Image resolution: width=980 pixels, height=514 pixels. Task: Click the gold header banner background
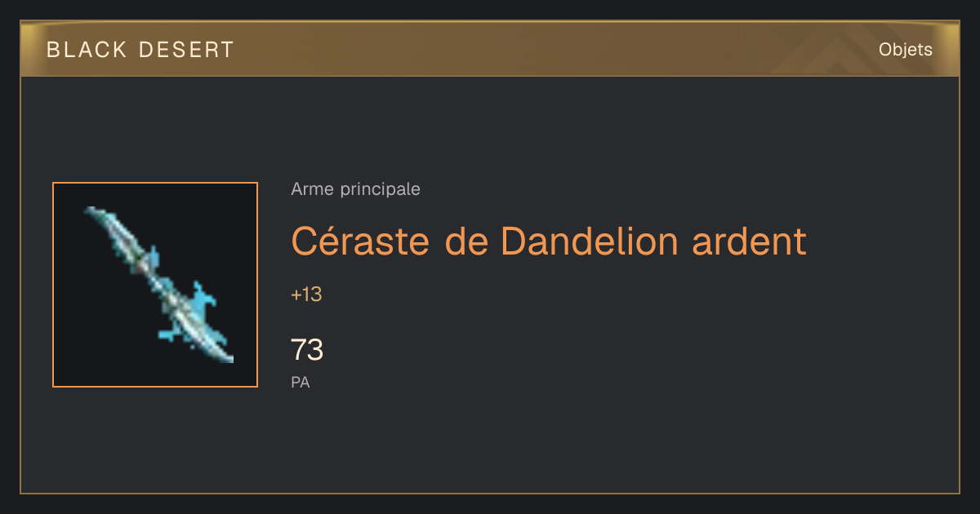click(x=490, y=49)
